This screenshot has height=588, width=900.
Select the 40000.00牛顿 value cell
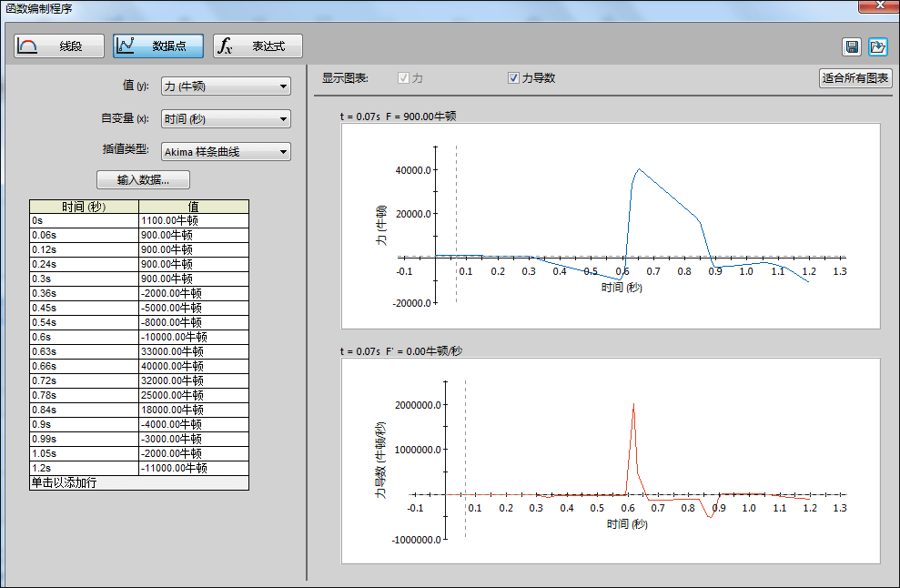point(194,366)
